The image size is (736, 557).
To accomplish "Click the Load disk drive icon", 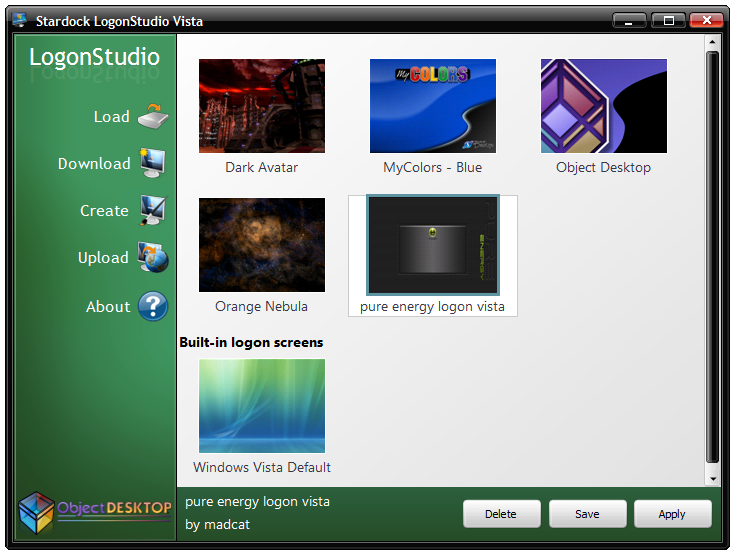I will pyautogui.click(x=153, y=117).
